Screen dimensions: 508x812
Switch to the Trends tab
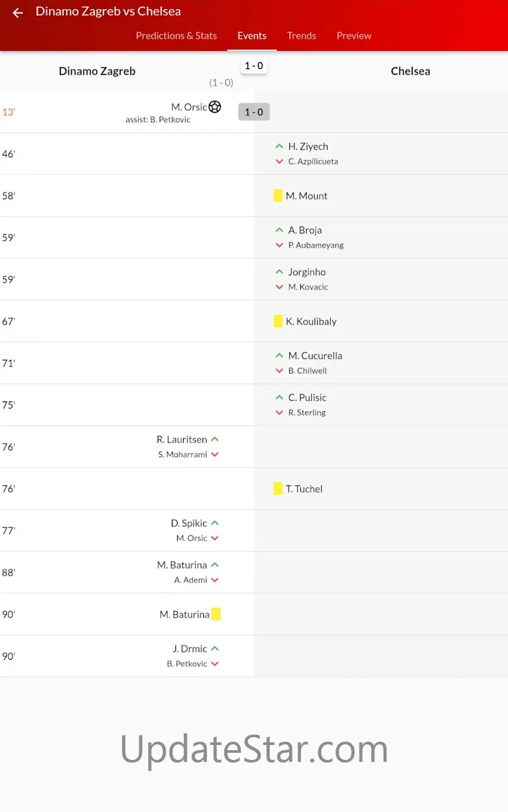click(x=302, y=36)
